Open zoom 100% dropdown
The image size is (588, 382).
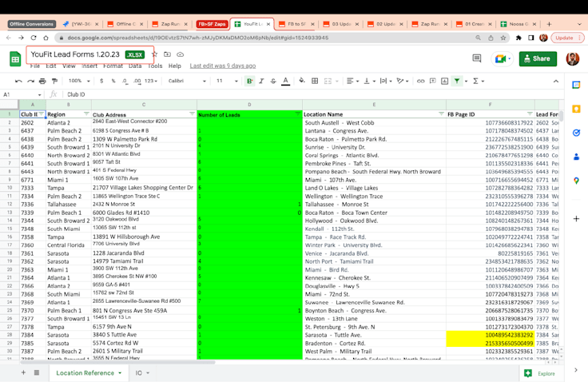click(79, 81)
